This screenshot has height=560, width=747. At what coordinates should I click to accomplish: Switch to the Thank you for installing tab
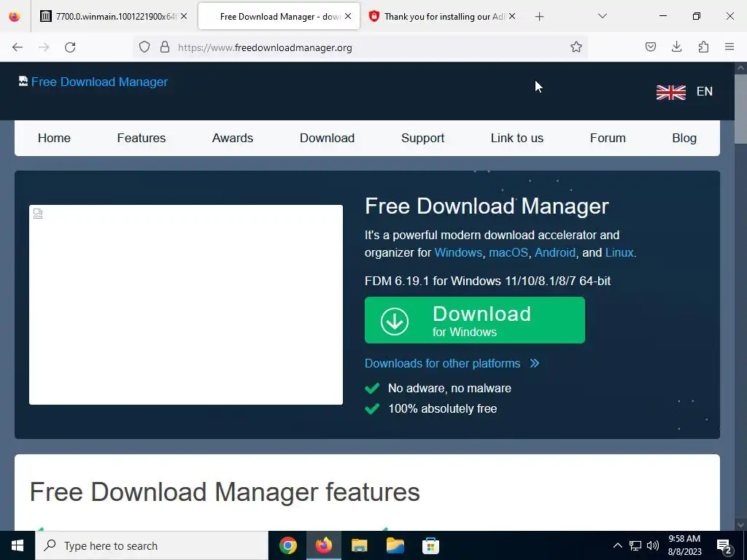[442, 16]
